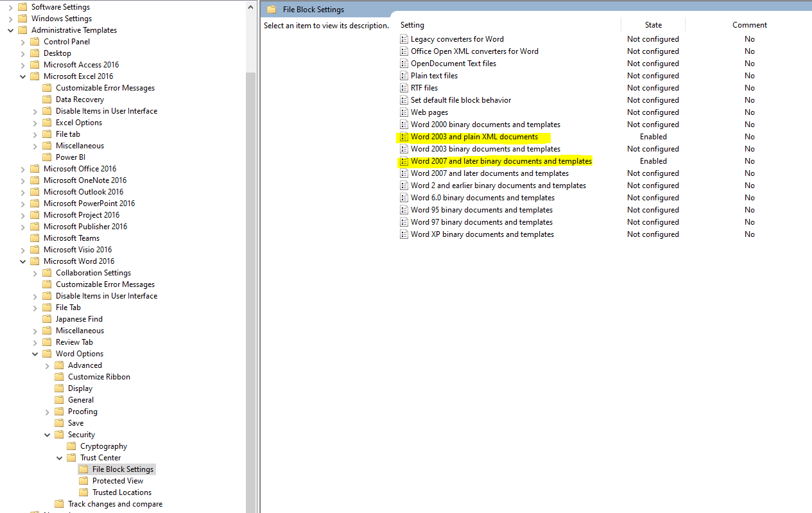Click the Comment value for Web pages
This screenshot has height=513, width=812.
click(x=749, y=112)
